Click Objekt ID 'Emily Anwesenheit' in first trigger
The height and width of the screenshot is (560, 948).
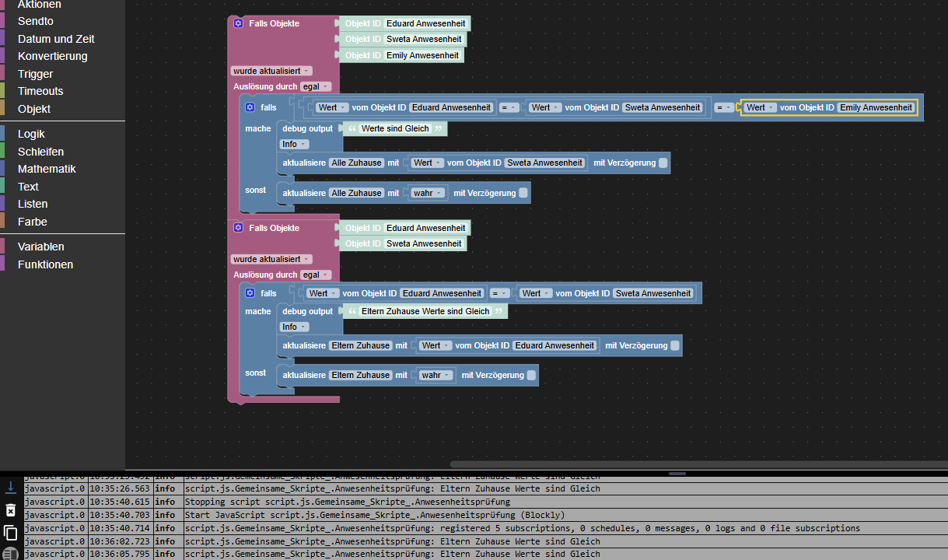pyautogui.click(x=424, y=55)
